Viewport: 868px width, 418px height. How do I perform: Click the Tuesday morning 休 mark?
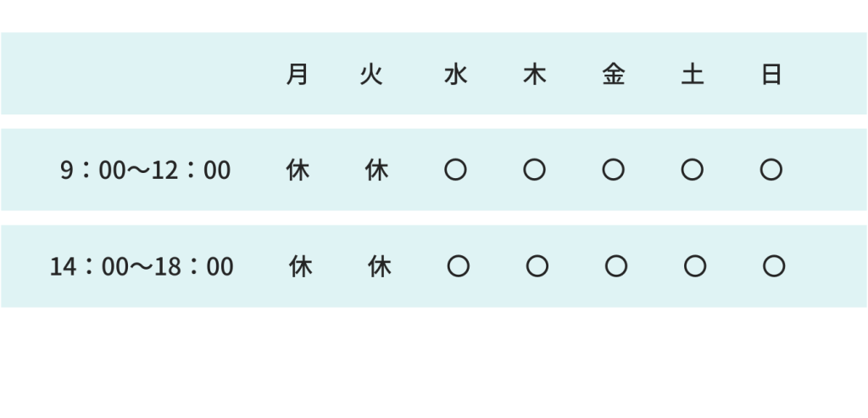(x=376, y=170)
